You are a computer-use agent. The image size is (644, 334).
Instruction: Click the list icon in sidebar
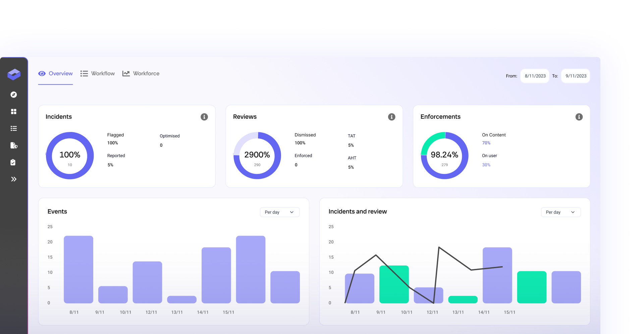14,129
